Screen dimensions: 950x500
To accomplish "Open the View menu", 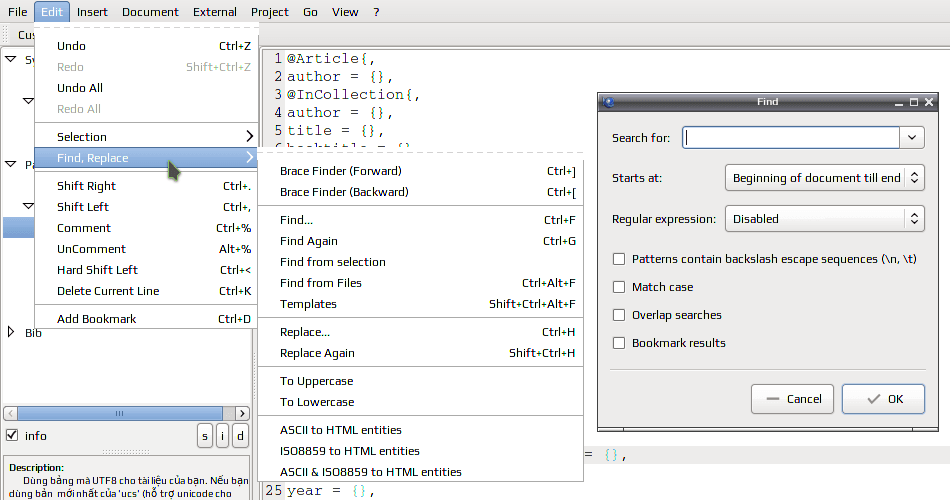I will 345,12.
